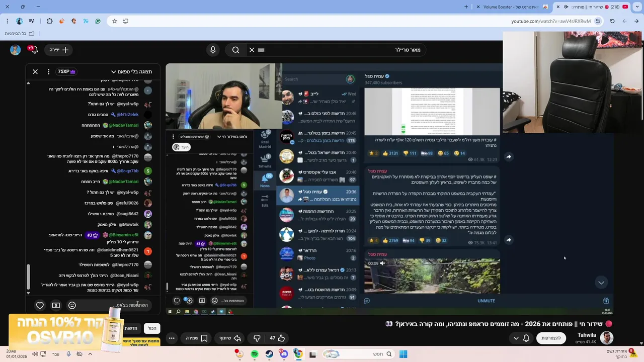This screenshot has width=644, height=362.
Task: Open Super Chat dollar icon
Action: point(56,305)
